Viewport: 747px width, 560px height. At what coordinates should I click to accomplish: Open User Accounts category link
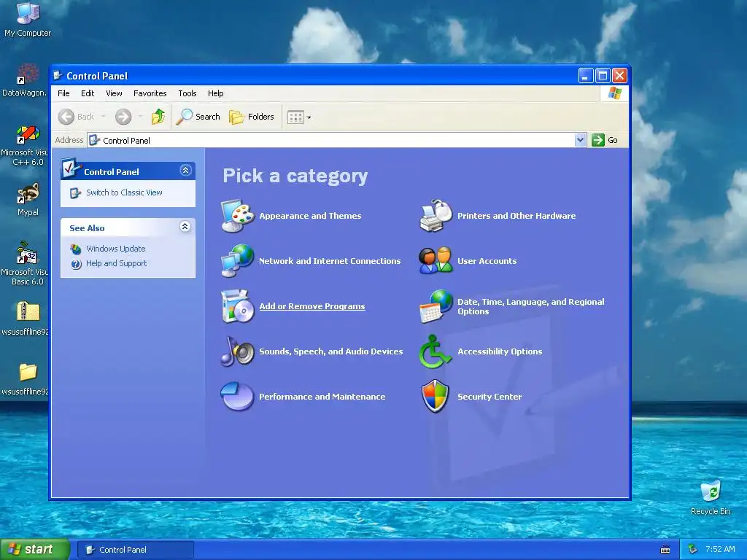[487, 261]
